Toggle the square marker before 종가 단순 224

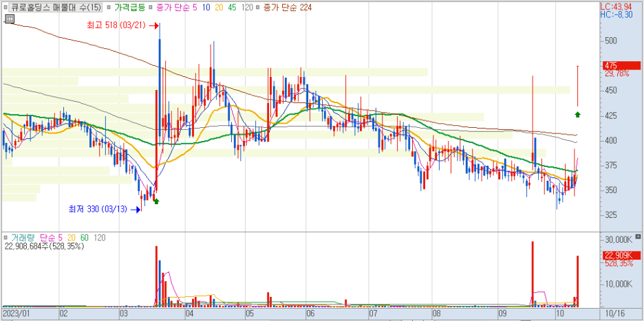[257, 7]
